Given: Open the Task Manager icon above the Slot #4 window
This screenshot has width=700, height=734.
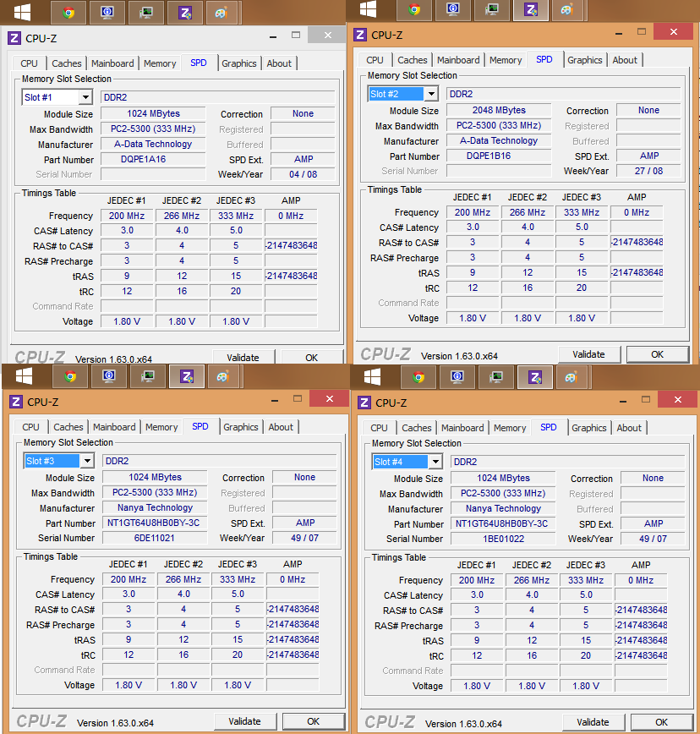Looking at the screenshot, I should [x=495, y=377].
